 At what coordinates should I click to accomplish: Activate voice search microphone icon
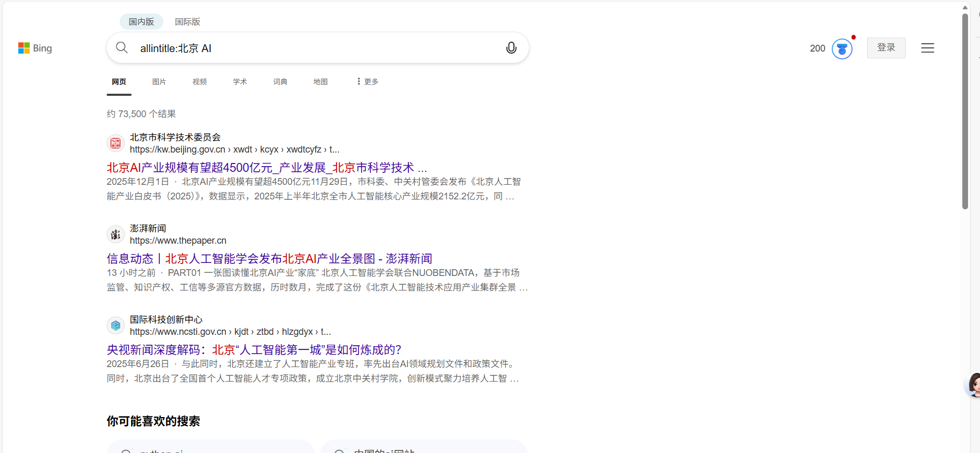[x=511, y=48]
